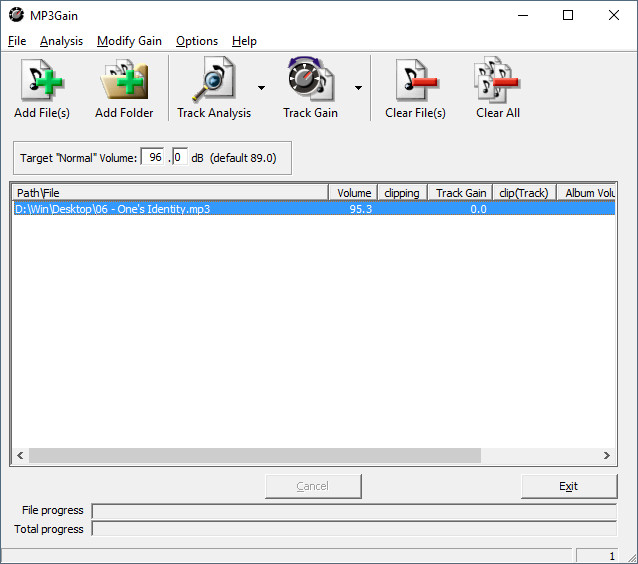Click the MP3Gain app icon in title bar
The height and width of the screenshot is (564, 638).
click(x=16, y=15)
